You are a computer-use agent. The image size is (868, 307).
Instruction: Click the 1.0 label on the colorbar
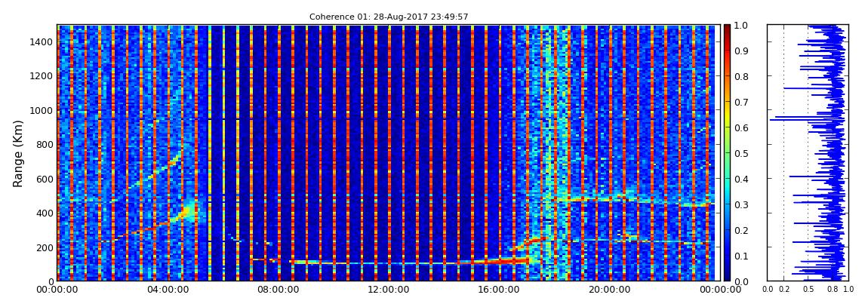(x=741, y=26)
